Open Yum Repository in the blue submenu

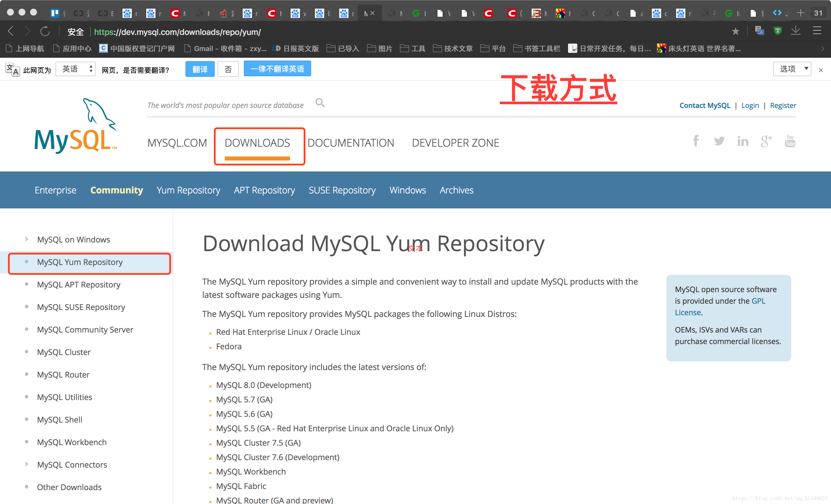click(188, 190)
